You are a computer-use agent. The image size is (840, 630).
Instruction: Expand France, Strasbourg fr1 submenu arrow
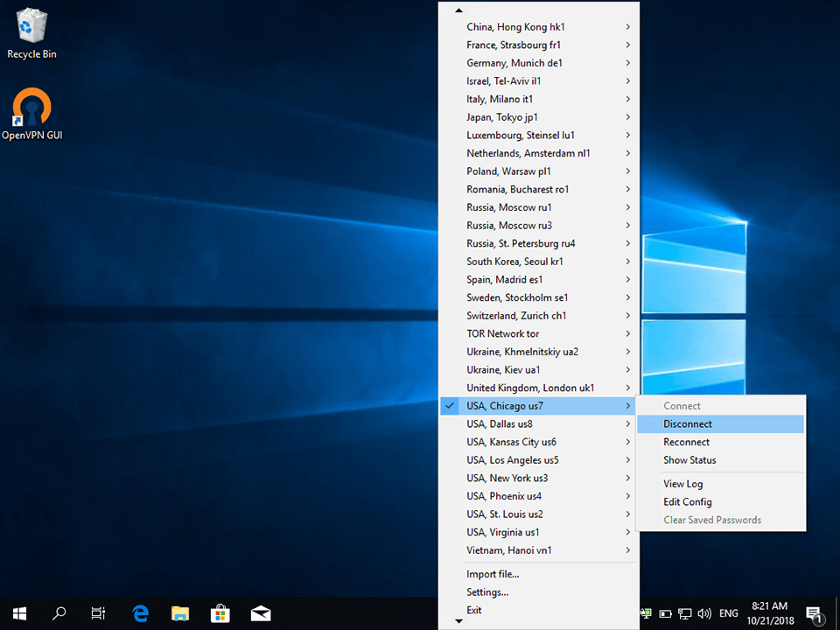pyautogui.click(x=628, y=45)
